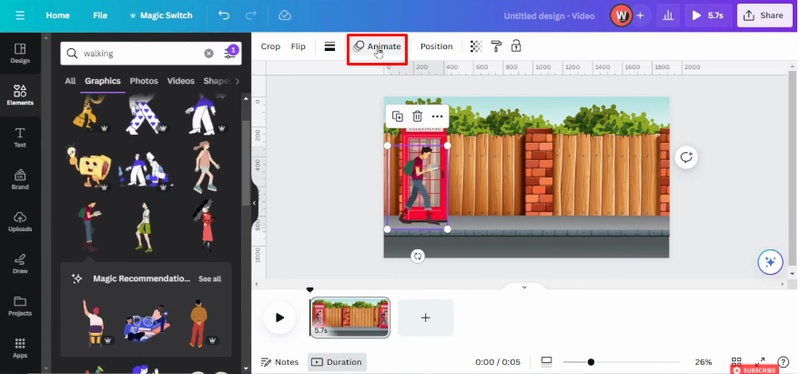Viewport: 800px width, 374px height.
Task: Undo the last action
Action: tap(223, 15)
